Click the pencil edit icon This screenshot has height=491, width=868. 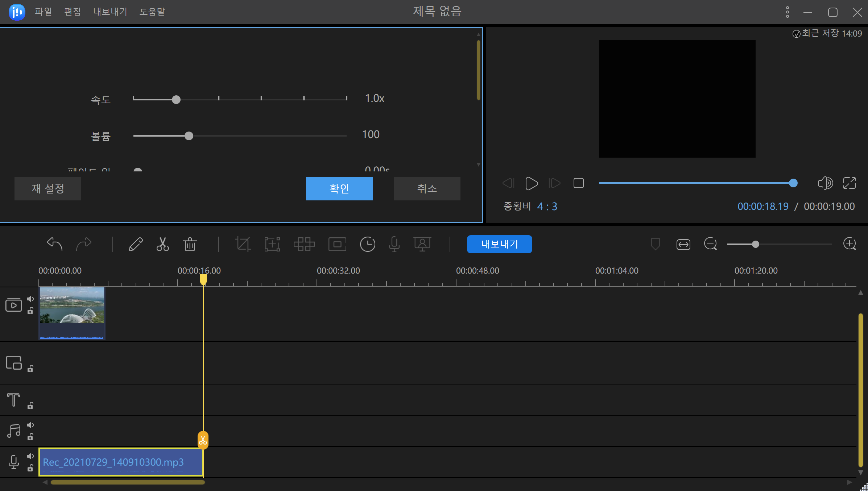[x=136, y=244]
